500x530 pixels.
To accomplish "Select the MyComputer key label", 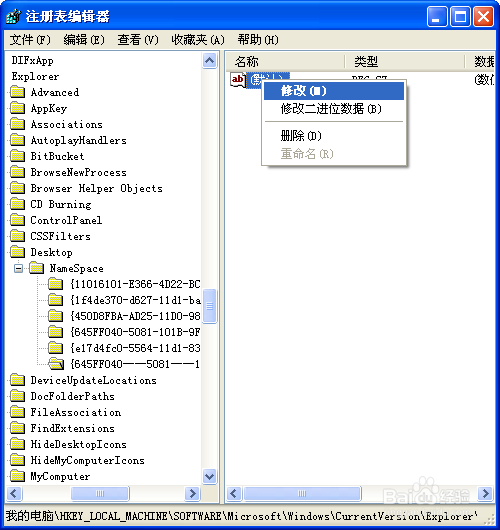I will coord(60,476).
